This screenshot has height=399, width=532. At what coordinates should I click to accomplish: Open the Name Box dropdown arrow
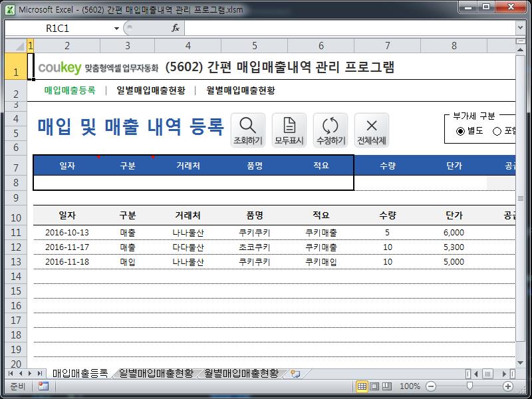click(x=116, y=29)
